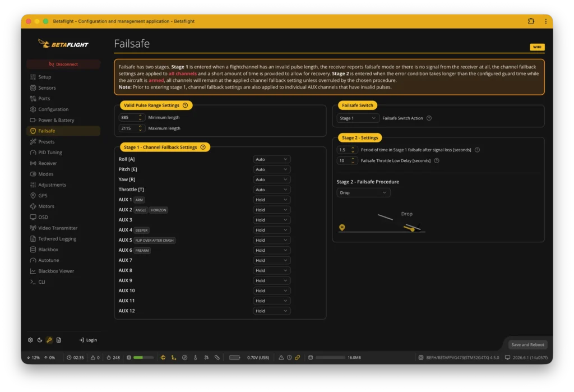Click the Drop procedure illustration
This screenshot has height=392, width=574.
click(x=381, y=222)
